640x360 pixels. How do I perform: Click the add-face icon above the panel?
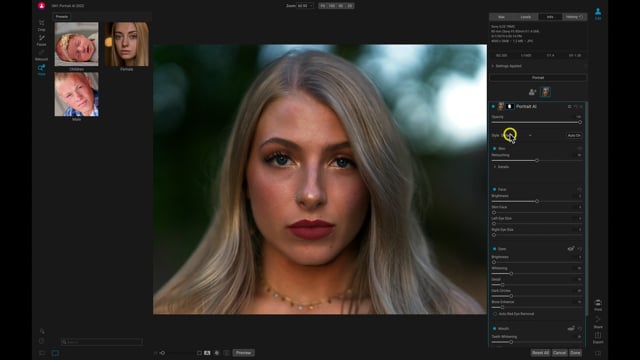(532, 92)
